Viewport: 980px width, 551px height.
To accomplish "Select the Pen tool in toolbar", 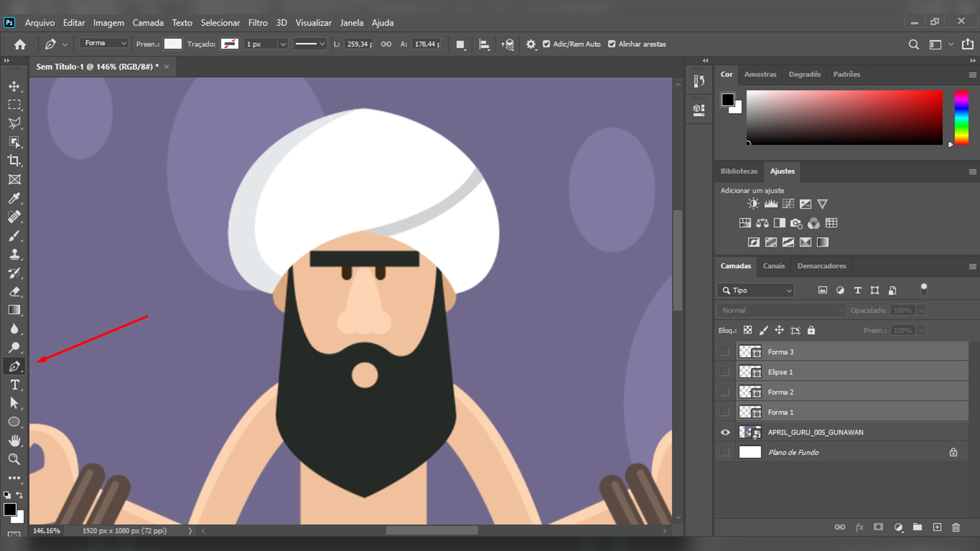I will (x=14, y=366).
